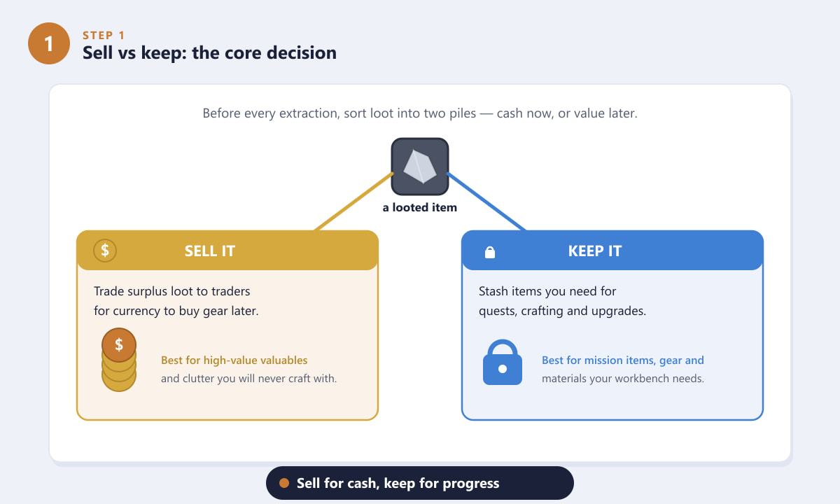Click 'and clutter you will never craft with.' text
Viewport: 840px width, 504px height.
pos(249,379)
